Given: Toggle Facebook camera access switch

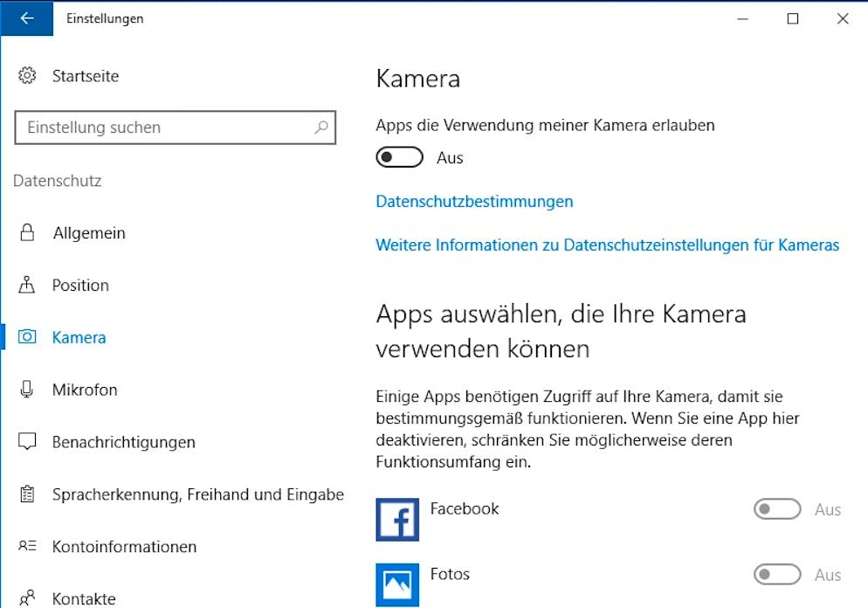Looking at the screenshot, I should (x=777, y=509).
